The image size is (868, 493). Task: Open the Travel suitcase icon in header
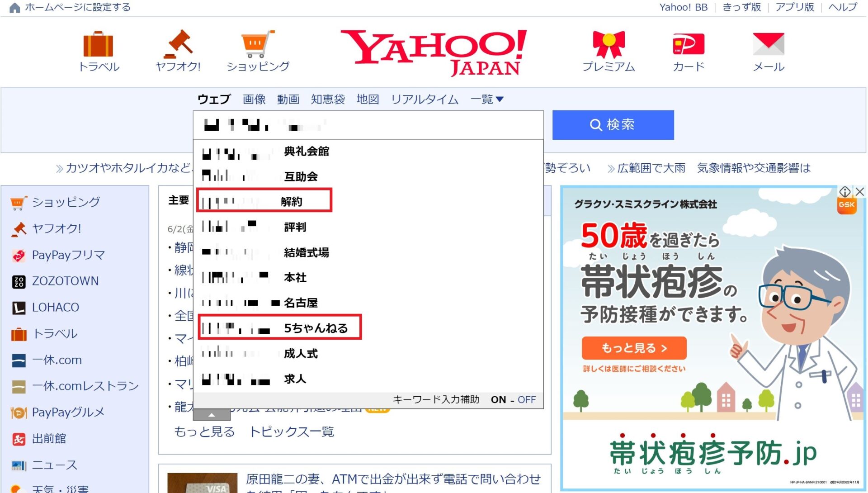99,44
